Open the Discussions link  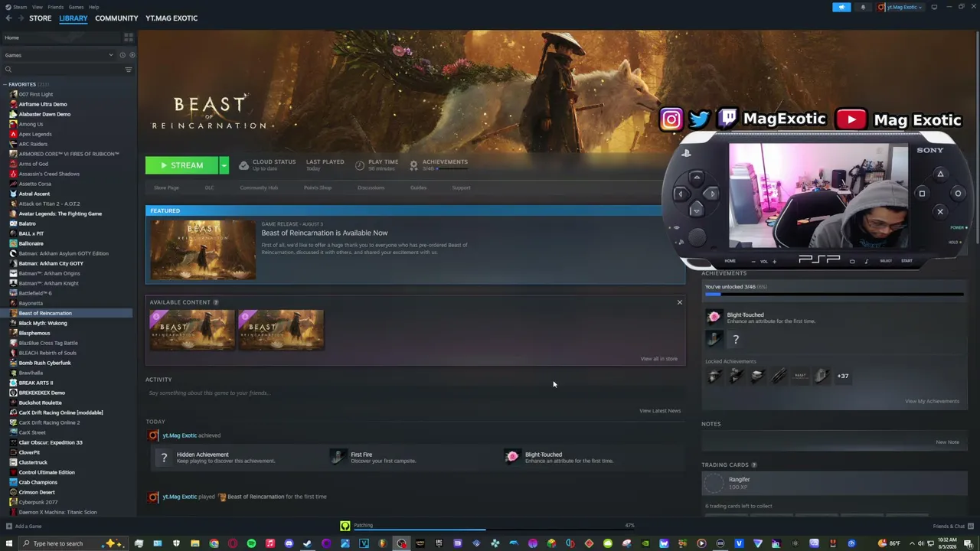[x=371, y=187]
